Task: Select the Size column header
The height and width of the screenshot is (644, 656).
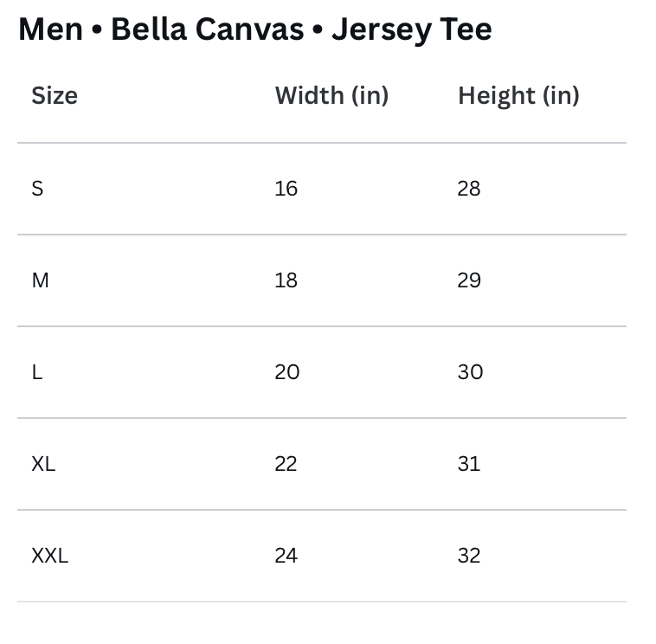Action: (x=55, y=95)
